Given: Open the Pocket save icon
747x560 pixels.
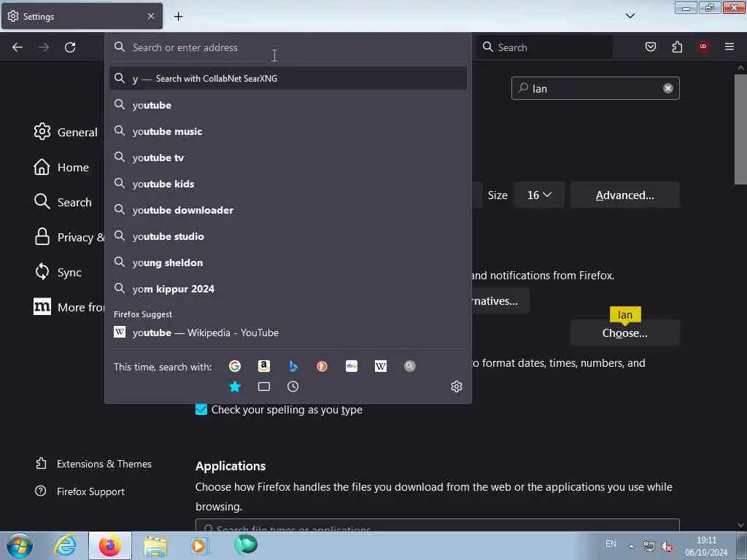Looking at the screenshot, I should tap(650, 47).
